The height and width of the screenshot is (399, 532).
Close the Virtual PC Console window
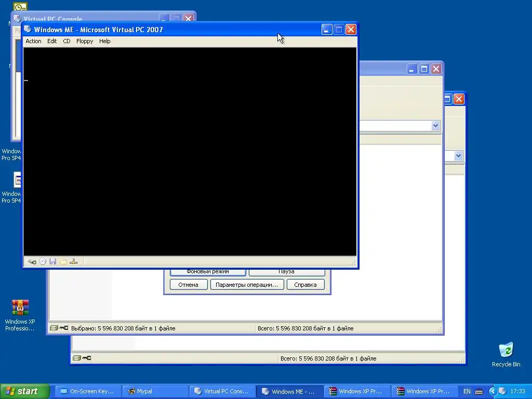pos(188,18)
